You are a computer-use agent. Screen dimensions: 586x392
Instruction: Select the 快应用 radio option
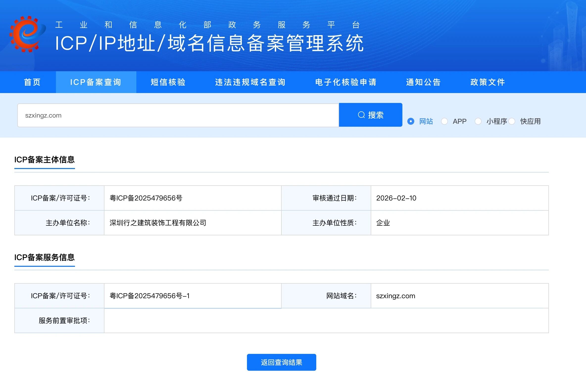tap(512, 122)
